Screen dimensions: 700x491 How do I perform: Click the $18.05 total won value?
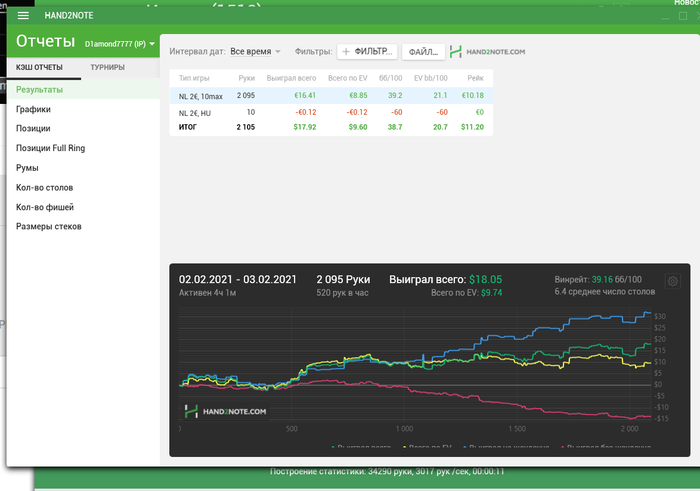pos(485,279)
